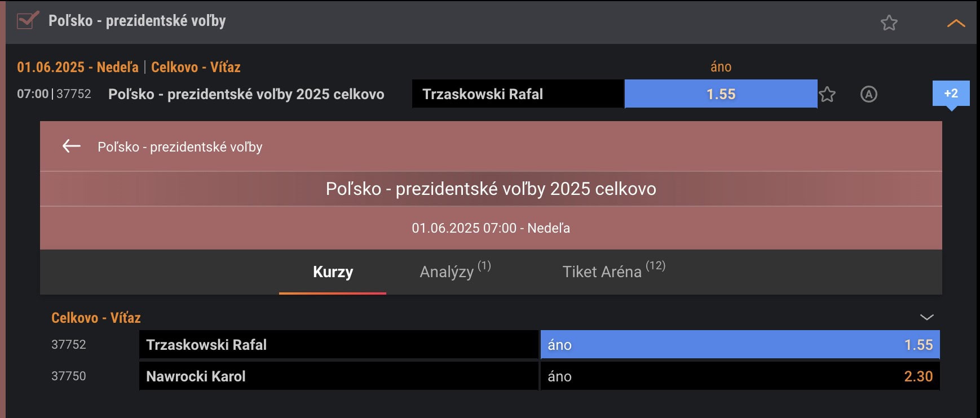Image resolution: width=980 pixels, height=418 pixels.
Task: Collapse the Poľsko section with the orange chevron
Action: pos(956,23)
